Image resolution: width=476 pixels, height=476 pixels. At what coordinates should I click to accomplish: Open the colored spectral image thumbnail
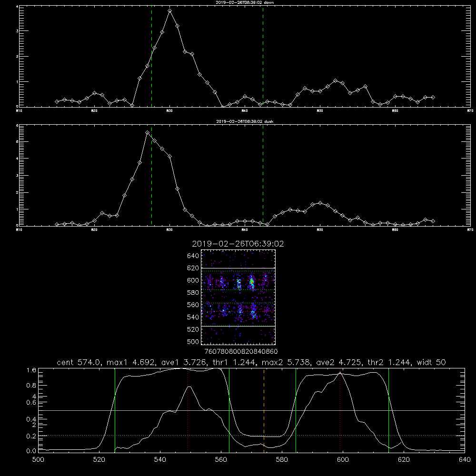(x=238, y=297)
